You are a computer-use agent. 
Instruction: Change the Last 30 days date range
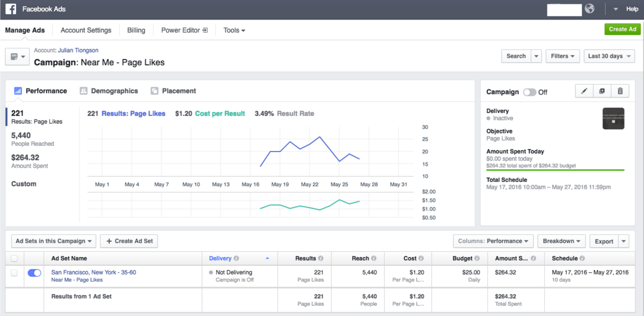coord(609,56)
